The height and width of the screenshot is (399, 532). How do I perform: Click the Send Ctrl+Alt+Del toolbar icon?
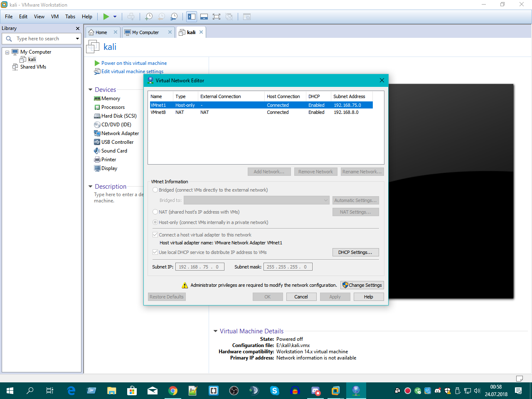coord(131,17)
